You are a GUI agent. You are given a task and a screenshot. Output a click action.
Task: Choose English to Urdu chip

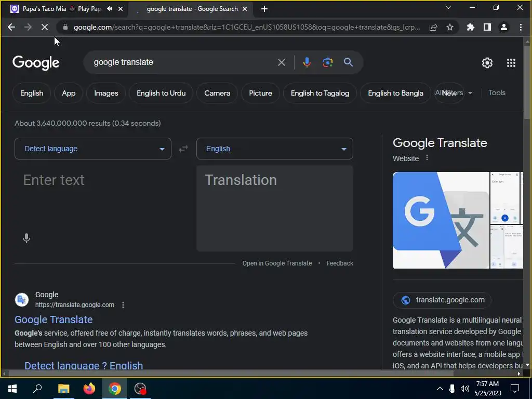[x=161, y=93]
